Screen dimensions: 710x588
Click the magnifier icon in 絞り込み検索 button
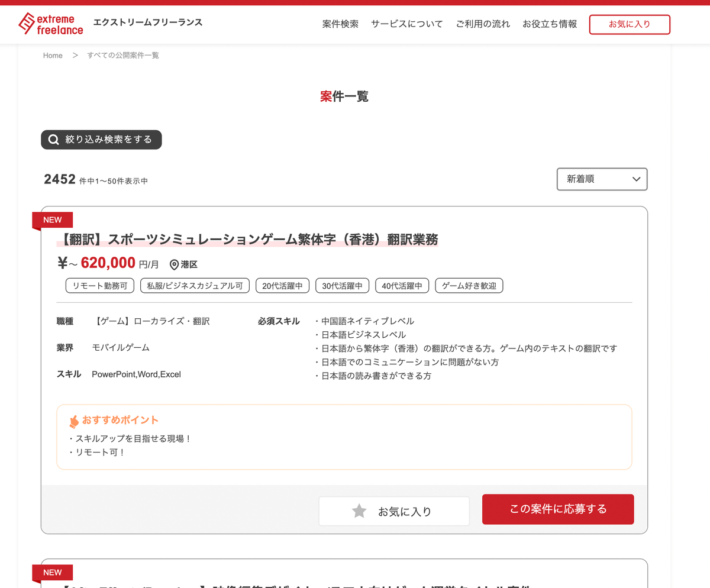coord(54,140)
